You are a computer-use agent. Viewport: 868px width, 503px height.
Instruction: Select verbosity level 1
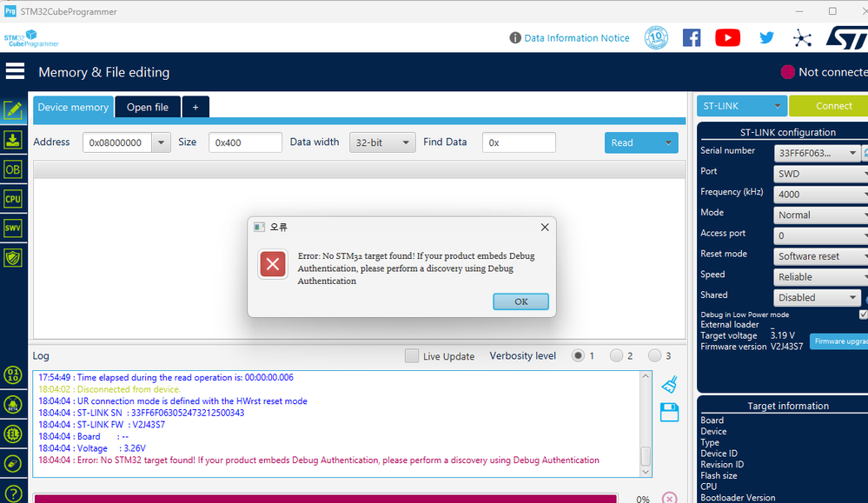pos(578,355)
